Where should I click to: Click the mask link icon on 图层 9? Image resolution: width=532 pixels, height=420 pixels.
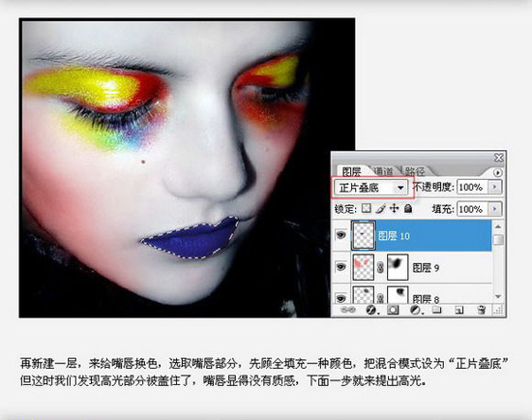tap(381, 267)
